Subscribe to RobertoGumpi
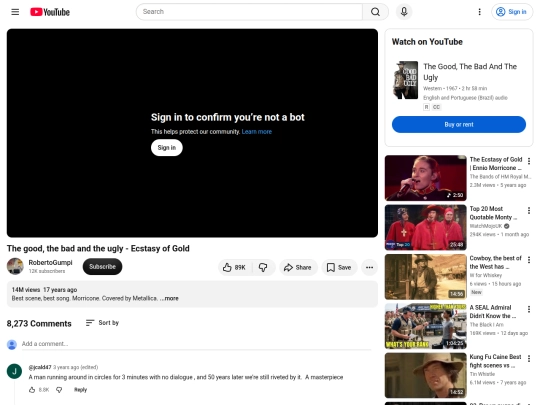540x405 pixels. click(x=102, y=267)
